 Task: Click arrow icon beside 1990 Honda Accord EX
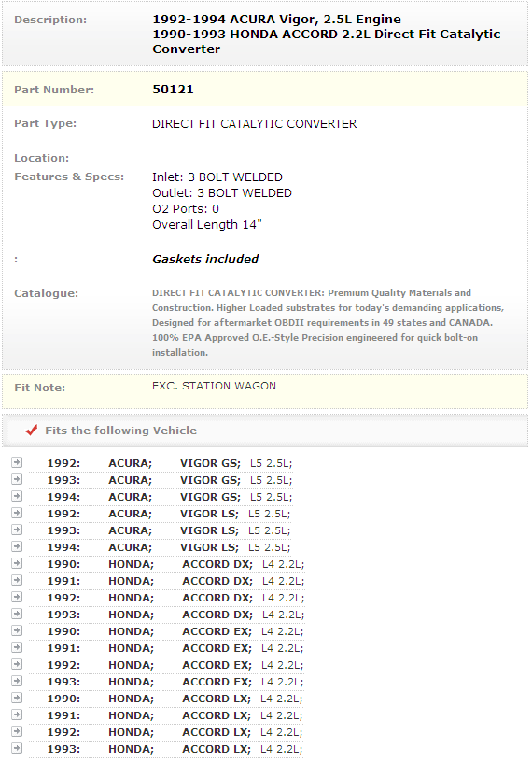[x=17, y=630]
